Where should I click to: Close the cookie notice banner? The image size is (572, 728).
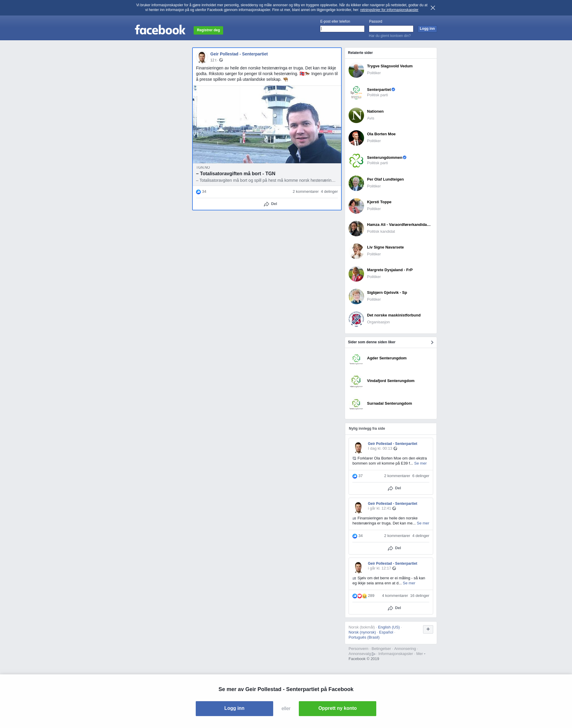coord(433,8)
